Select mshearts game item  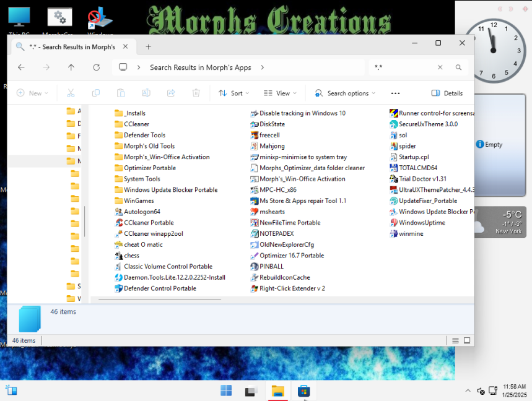tap(268, 212)
